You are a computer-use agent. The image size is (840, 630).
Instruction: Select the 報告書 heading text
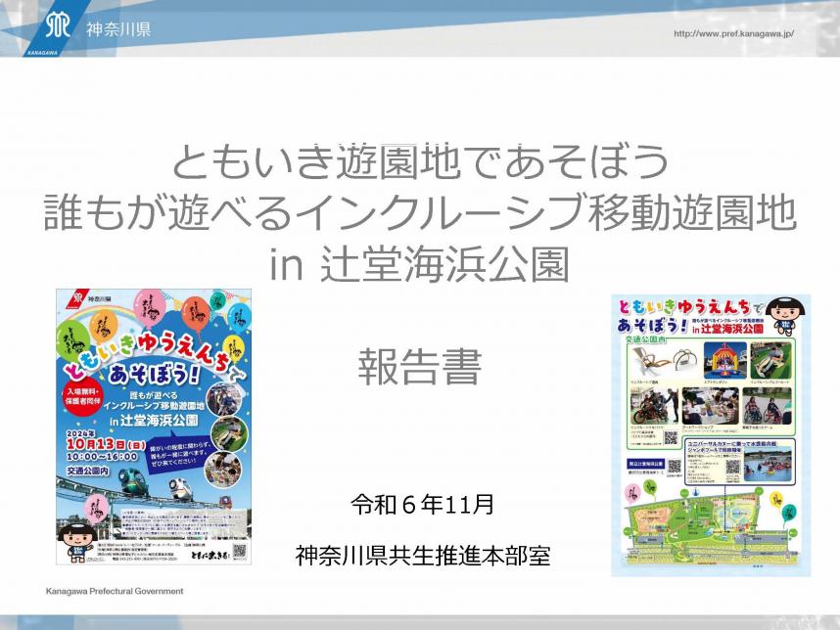coord(419,367)
